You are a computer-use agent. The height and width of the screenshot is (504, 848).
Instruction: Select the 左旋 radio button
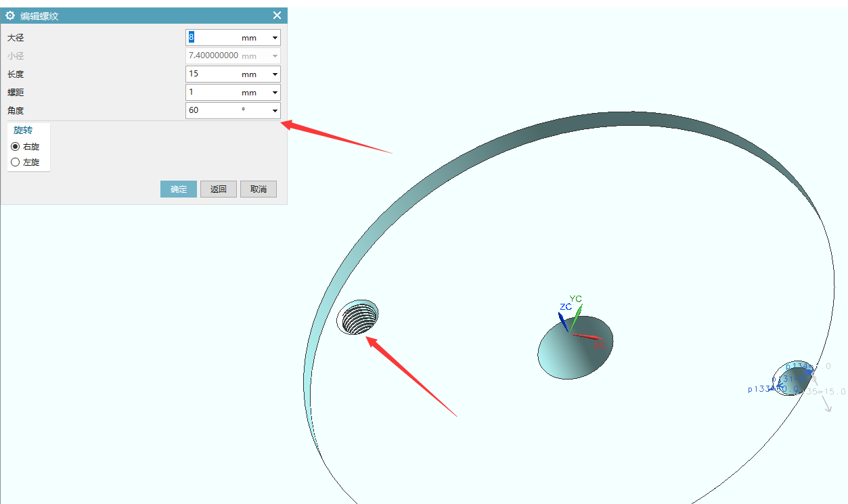16,162
